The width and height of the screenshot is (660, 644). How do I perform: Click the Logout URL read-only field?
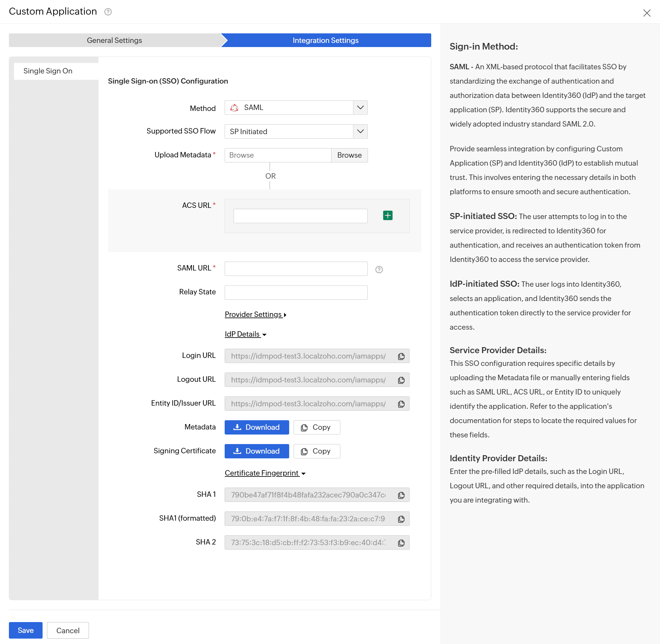tap(317, 380)
